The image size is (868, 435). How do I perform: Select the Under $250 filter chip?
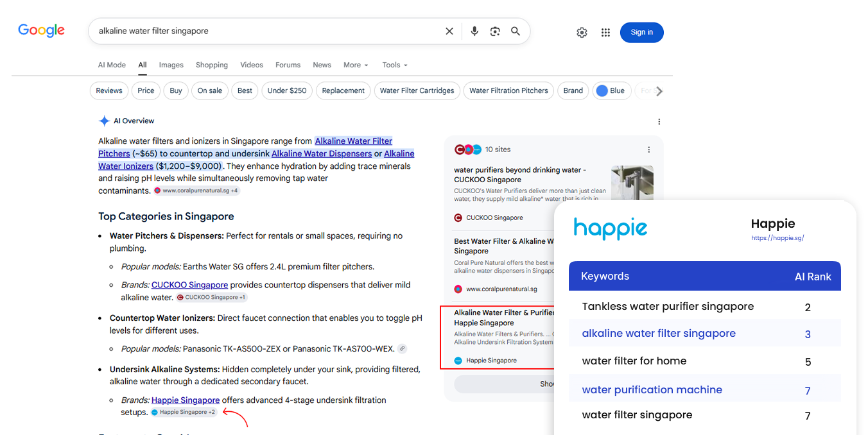[x=287, y=90]
